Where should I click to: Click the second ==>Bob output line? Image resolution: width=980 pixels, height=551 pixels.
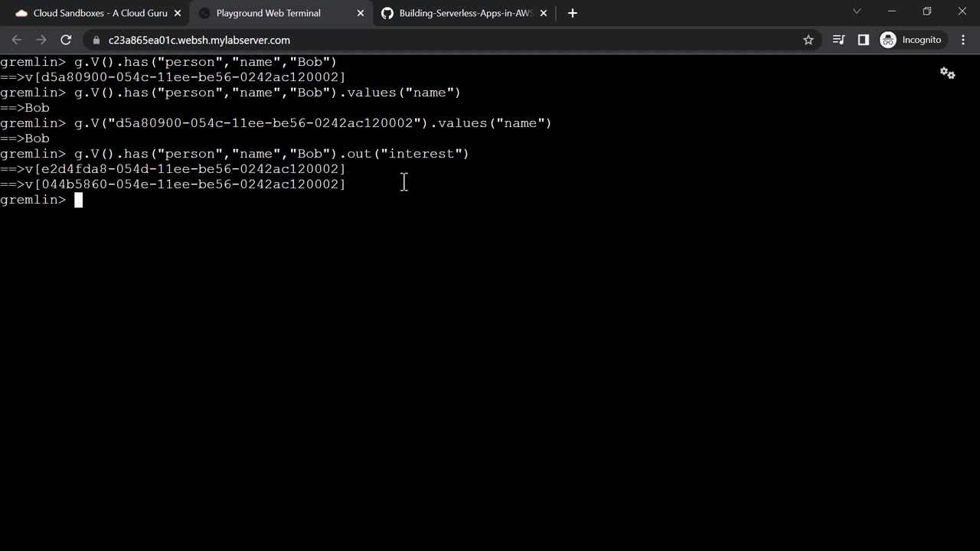24,139
